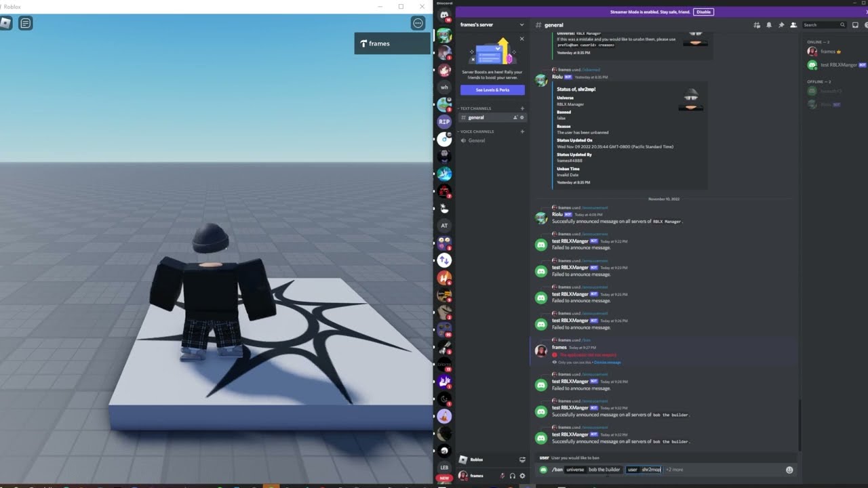The width and height of the screenshot is (868, 488).
Task: Click the frames author name in ban message
Action: 559,347
